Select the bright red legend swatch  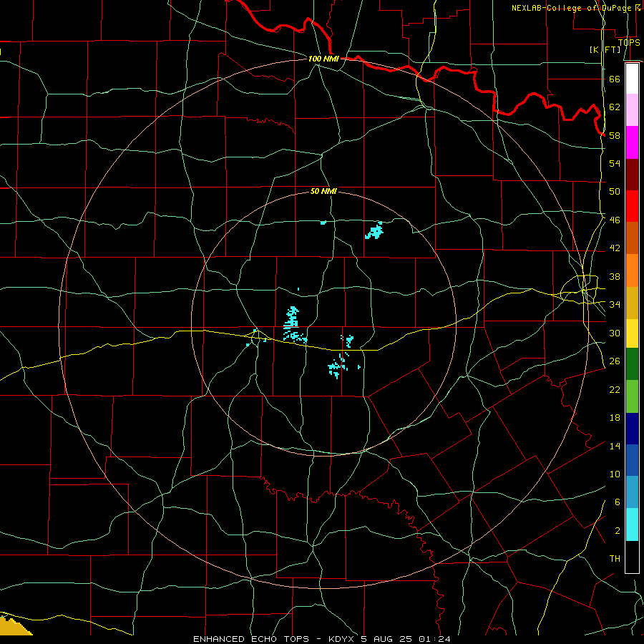tap(632, 206)
